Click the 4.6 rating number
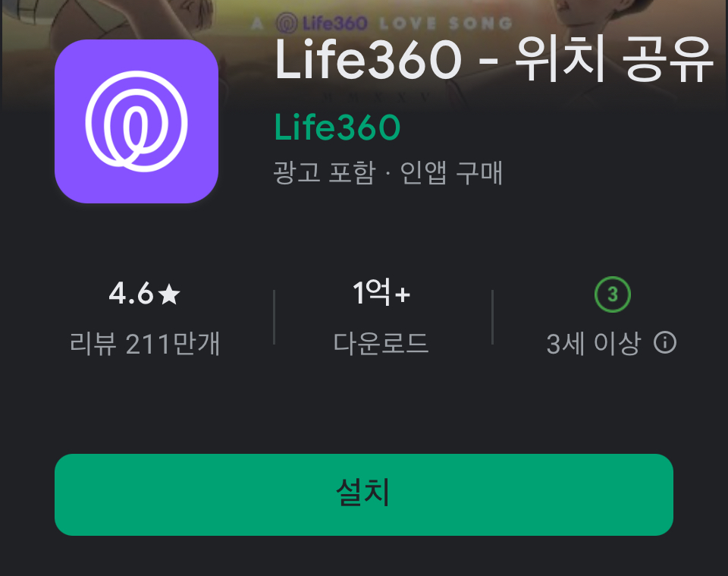The width and height of the screenshot is (728, 576). [131, 294]
